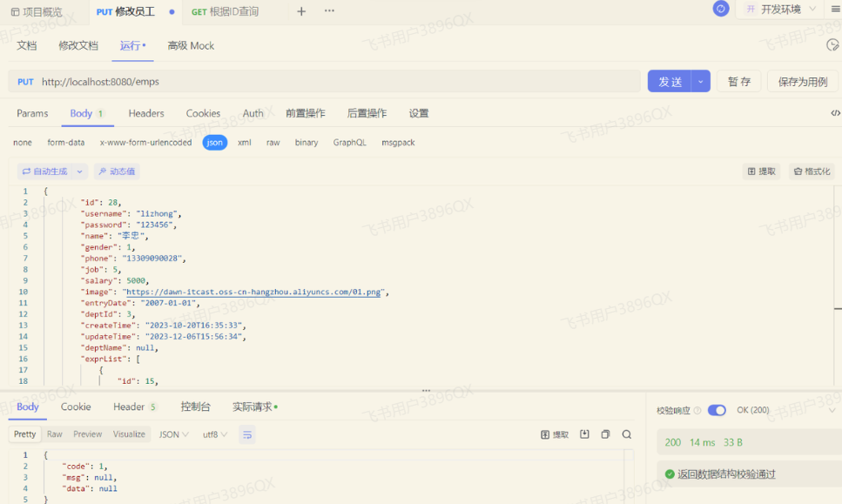Select the 运行 sub-tab
The image size is (842, 504).
pyautogui.click(x=132, y=45)
